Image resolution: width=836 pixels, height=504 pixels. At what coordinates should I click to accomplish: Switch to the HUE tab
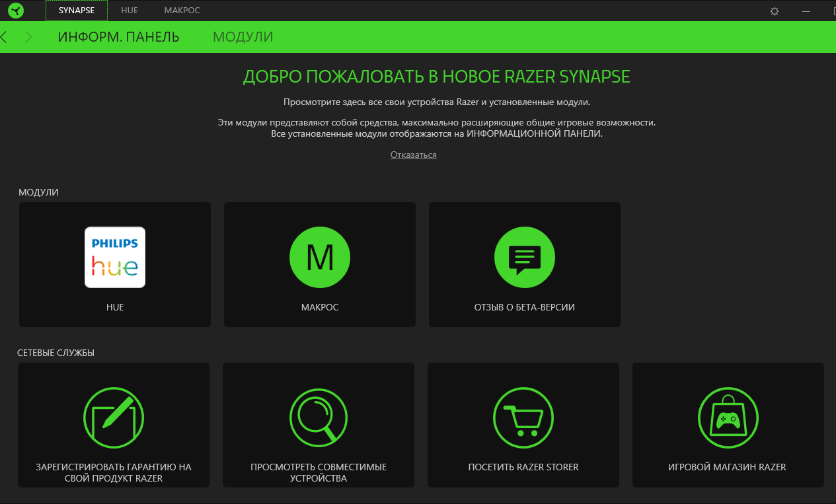[130, 11]
